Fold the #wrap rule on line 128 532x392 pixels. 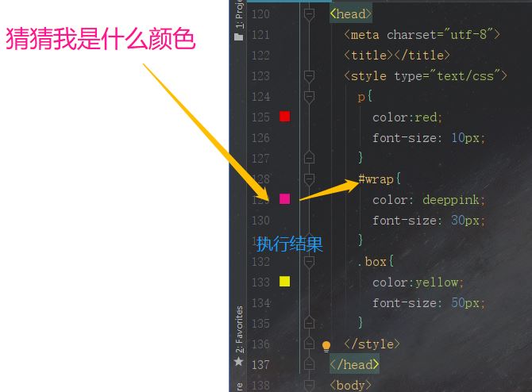click(x=309, y=179)
